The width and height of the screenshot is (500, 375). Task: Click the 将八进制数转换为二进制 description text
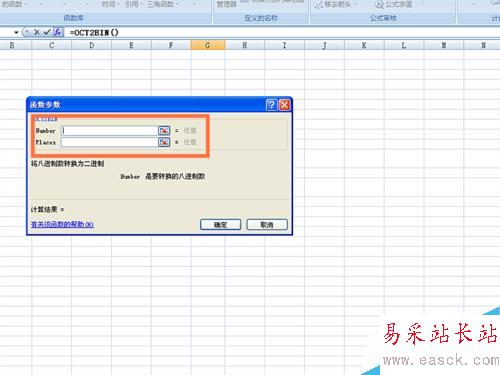(x=68, y=164)
